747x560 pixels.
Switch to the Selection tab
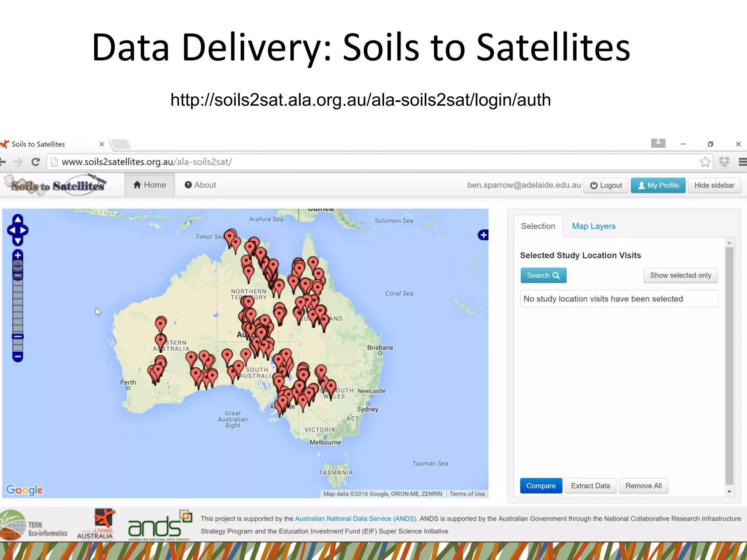538,226
